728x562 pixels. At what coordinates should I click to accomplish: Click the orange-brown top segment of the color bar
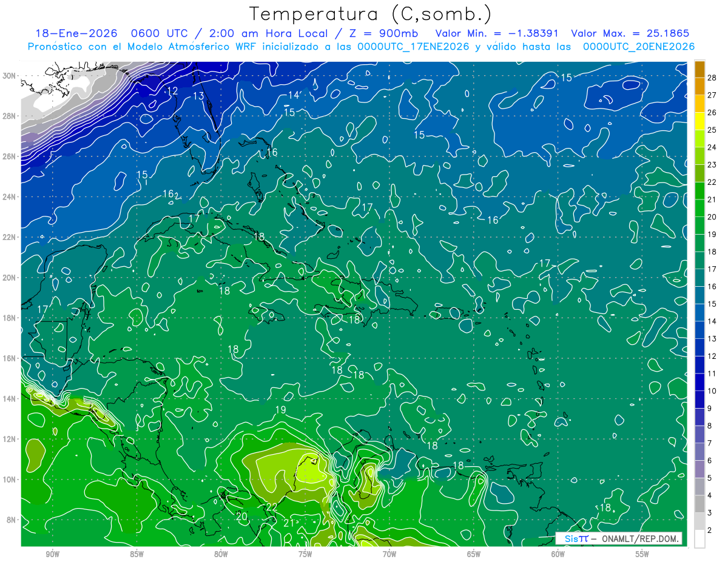pos(700,69)
